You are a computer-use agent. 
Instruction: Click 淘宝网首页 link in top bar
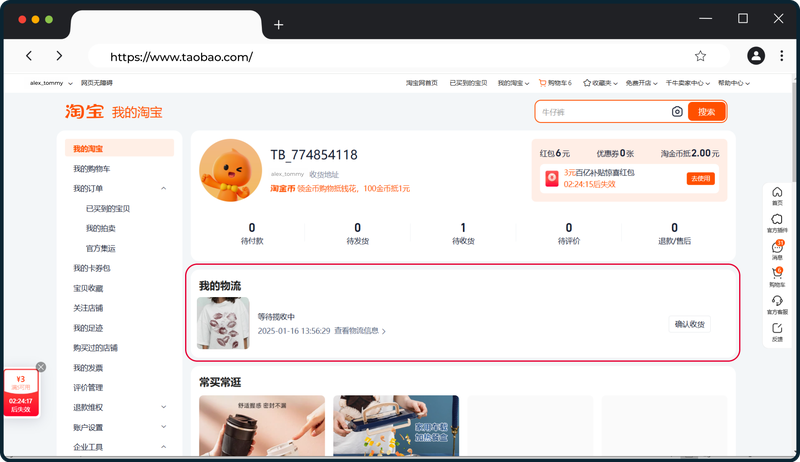421,83
